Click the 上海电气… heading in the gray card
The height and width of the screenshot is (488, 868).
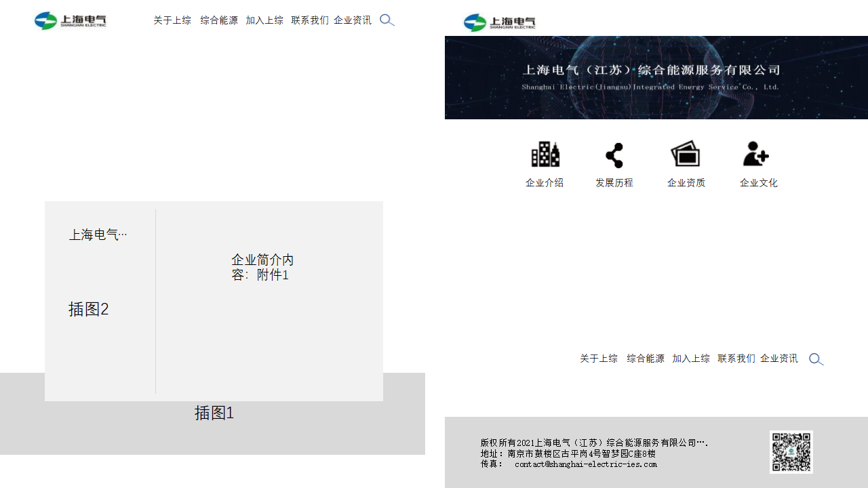click(x=98, y=235)
